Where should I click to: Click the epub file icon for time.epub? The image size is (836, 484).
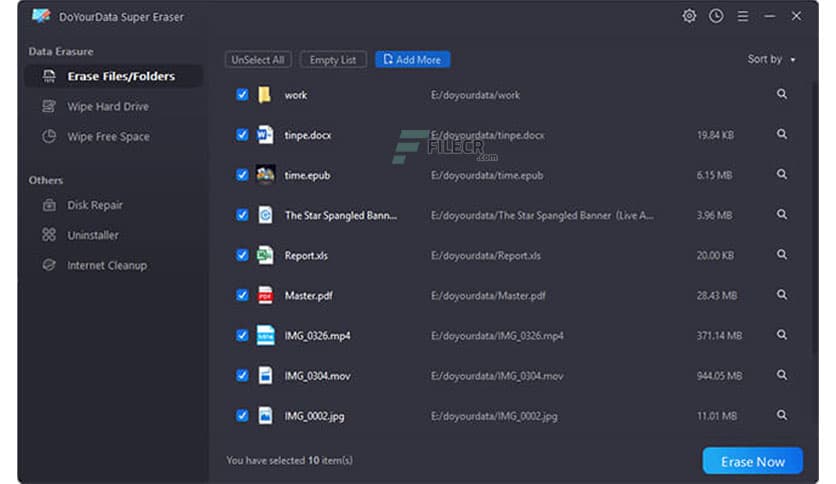265,175
